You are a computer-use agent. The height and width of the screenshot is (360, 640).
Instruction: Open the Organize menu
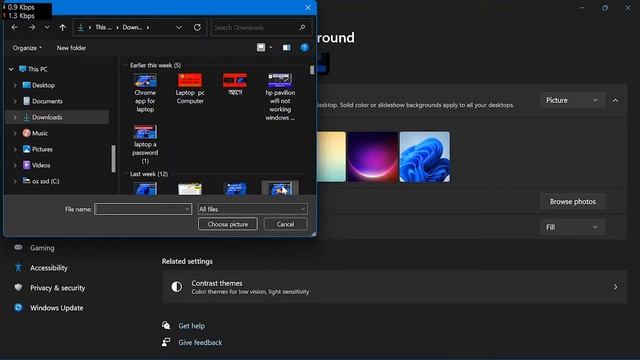tap(27, 48)
